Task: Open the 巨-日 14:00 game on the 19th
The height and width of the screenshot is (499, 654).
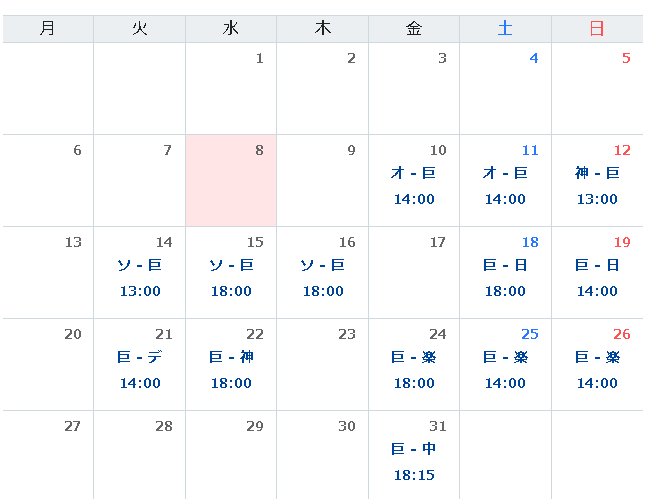Action: 597,278
